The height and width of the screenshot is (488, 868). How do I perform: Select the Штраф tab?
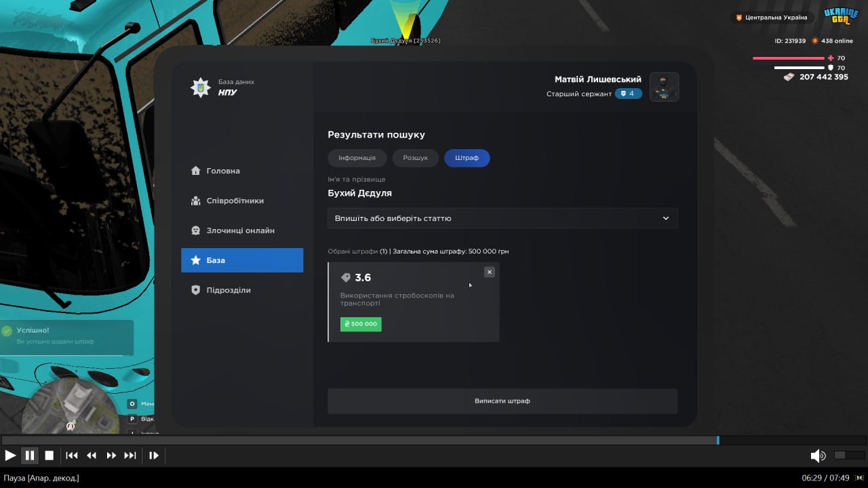coord(467,158)
